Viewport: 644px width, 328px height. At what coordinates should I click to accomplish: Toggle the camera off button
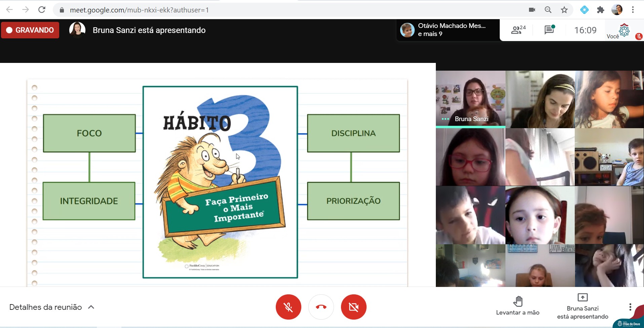click(x=353, y=307)
